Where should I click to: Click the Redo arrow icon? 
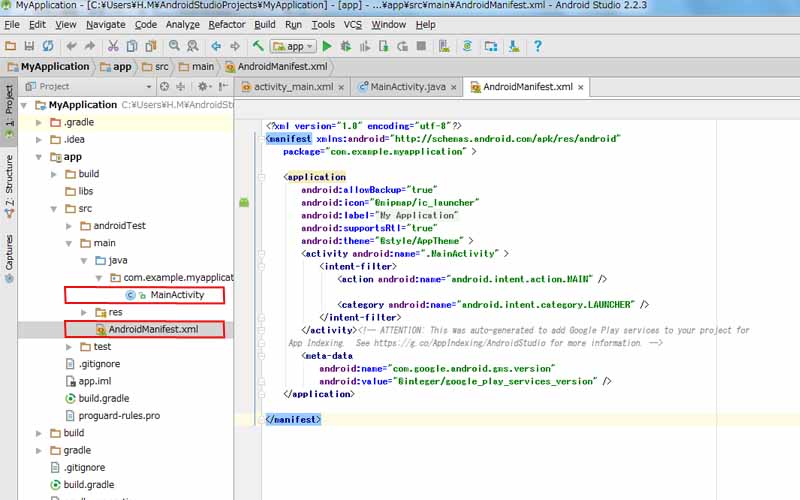(x=90, y=46)
